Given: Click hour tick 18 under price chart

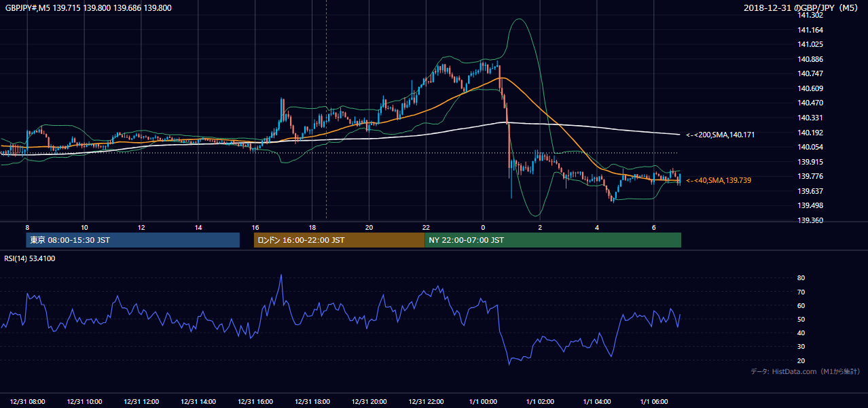Looking at the screenshot, I should [x=312, y=227].
